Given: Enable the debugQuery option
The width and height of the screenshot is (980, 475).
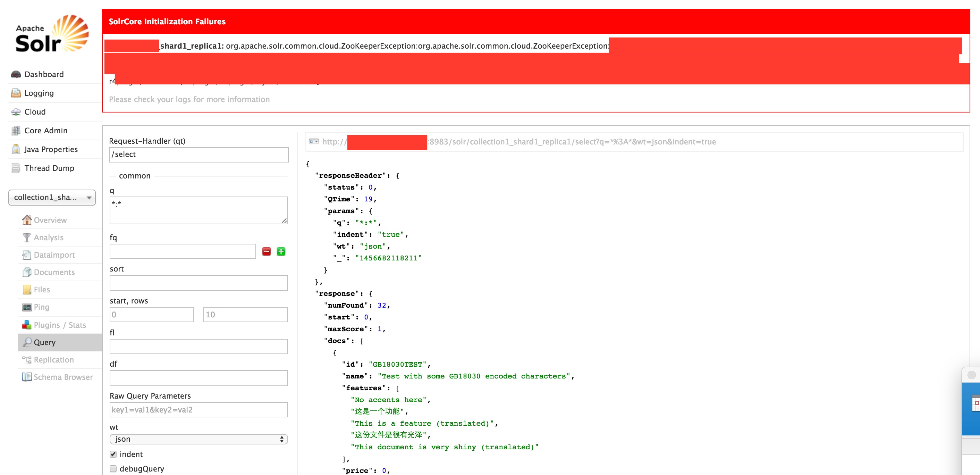Looking at the screenshot, I should [x=113, y=468].
